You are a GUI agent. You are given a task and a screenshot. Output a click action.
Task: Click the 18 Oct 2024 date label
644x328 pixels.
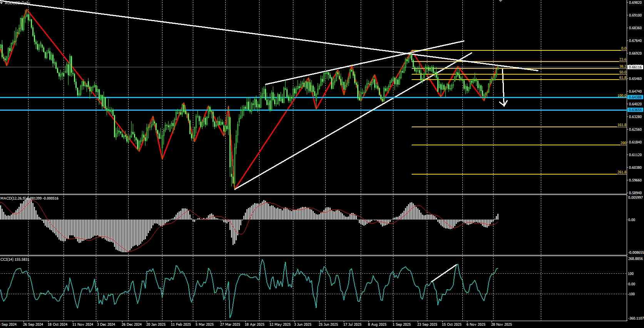click(x=57, y=325)
